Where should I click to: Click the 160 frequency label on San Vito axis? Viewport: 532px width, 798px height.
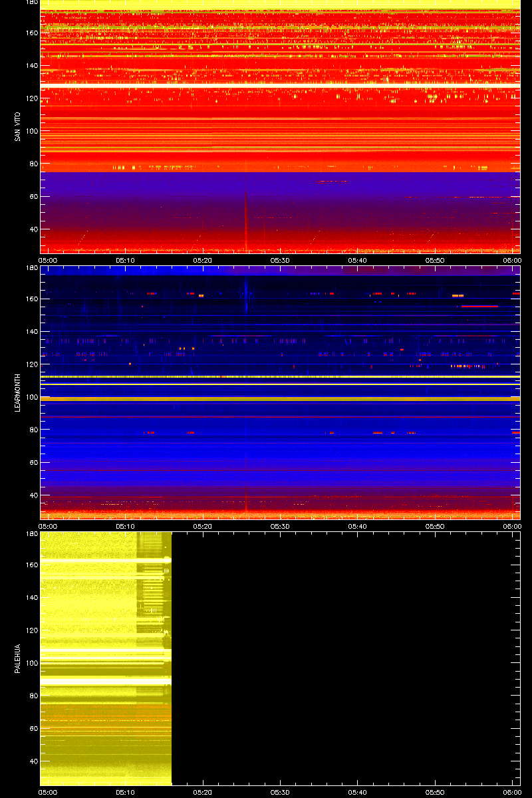(31, 33)
